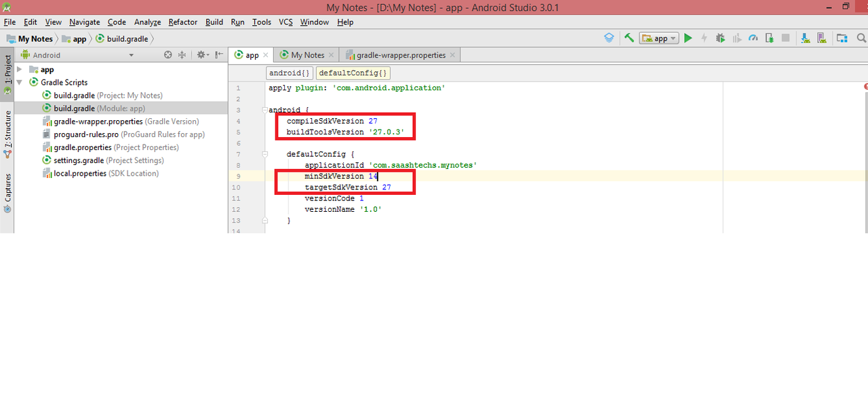Open the File menu
The width and height of the screenshot is (868, 406).
9,22
